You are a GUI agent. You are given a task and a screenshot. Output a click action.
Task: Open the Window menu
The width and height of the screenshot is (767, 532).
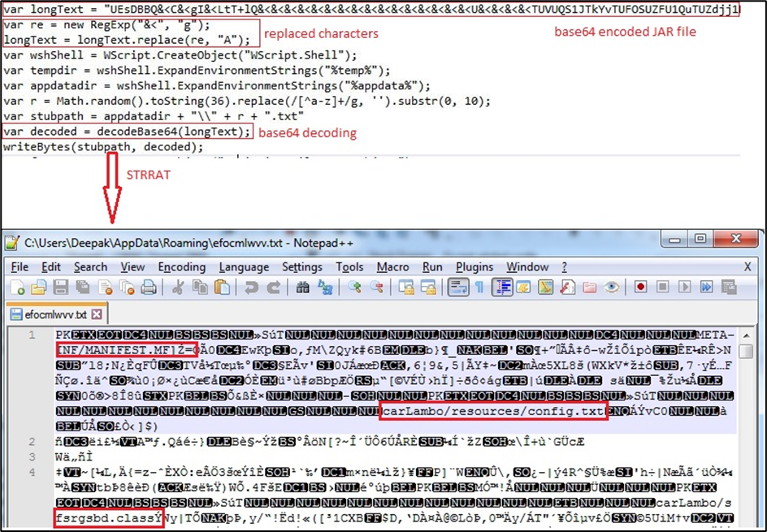click(527, 267)
